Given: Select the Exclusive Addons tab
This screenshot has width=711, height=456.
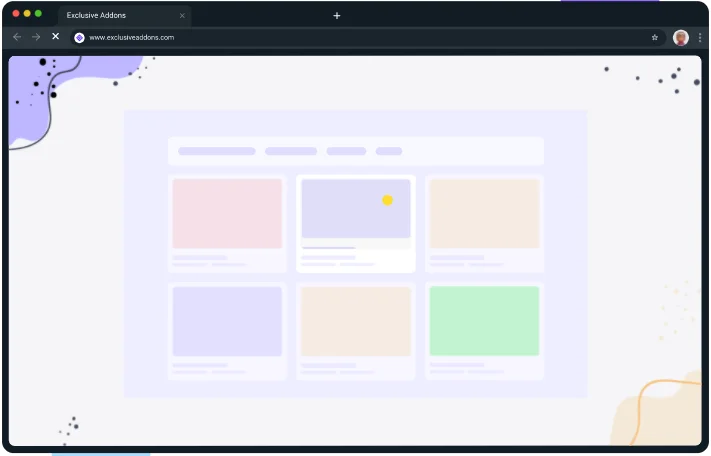Looking at the screenshot, I should click(x=124, y=15).
